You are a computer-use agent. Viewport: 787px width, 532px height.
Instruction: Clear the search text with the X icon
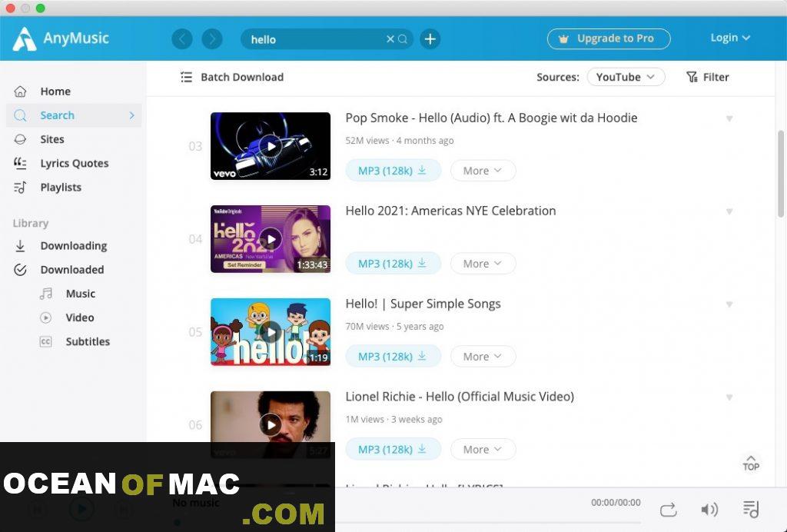point(390,39)
